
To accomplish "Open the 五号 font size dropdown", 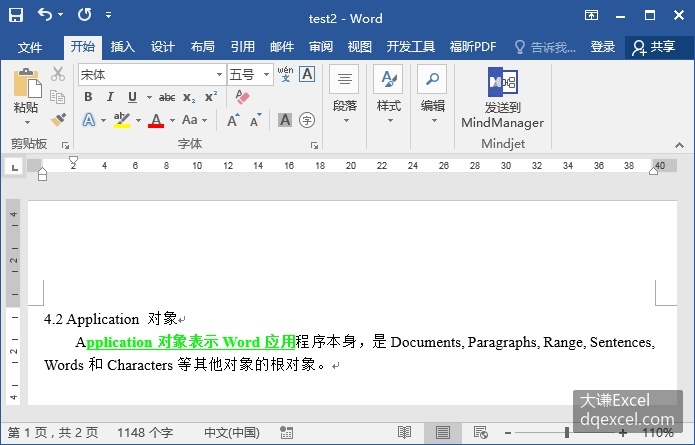I will [266, 74].
